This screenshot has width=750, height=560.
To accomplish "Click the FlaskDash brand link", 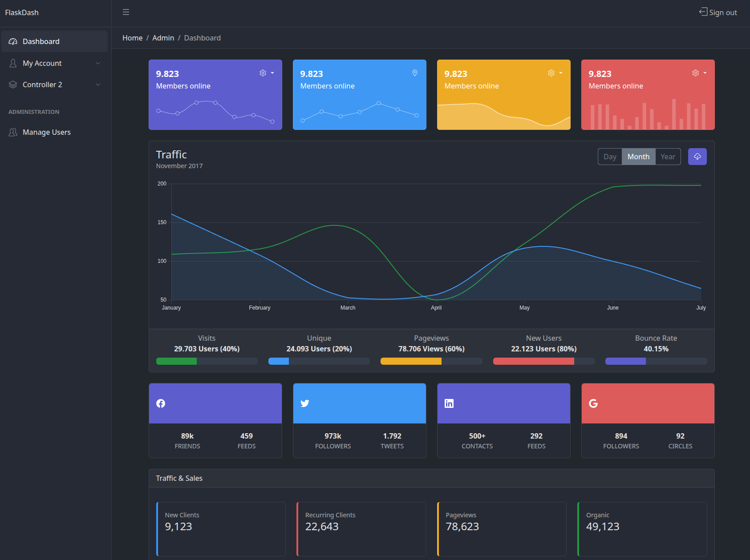I will coord(22,12).
